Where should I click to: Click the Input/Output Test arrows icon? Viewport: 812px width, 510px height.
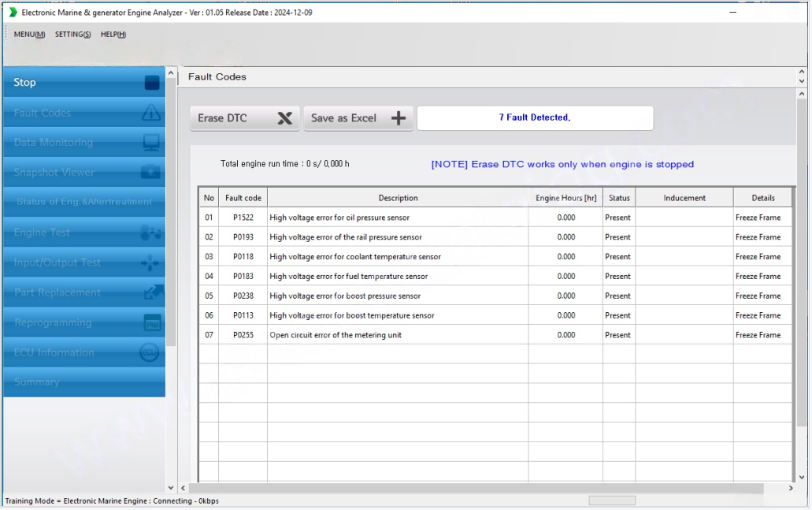tap(150, 263)
